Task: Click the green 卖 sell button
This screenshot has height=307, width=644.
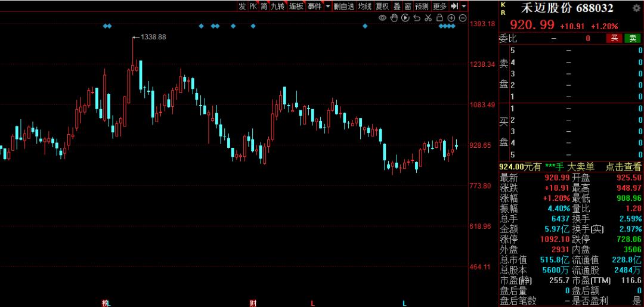Action: point(633,38)
